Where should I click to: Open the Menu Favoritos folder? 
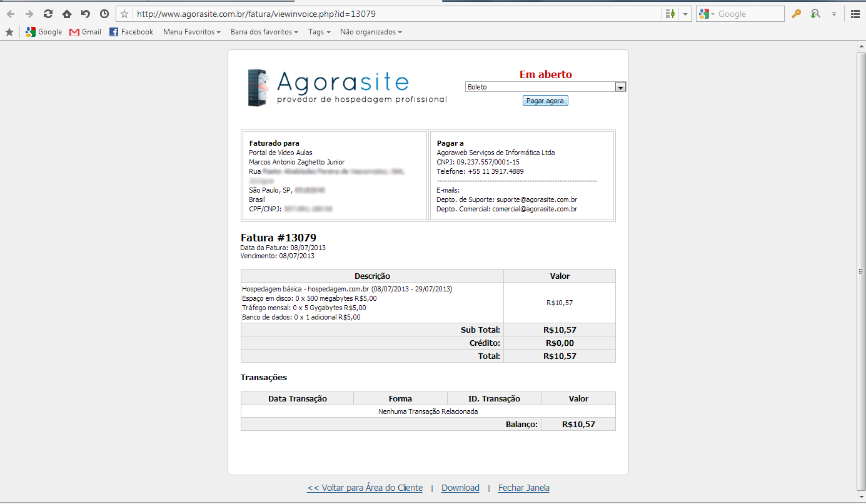click(192, 32)
